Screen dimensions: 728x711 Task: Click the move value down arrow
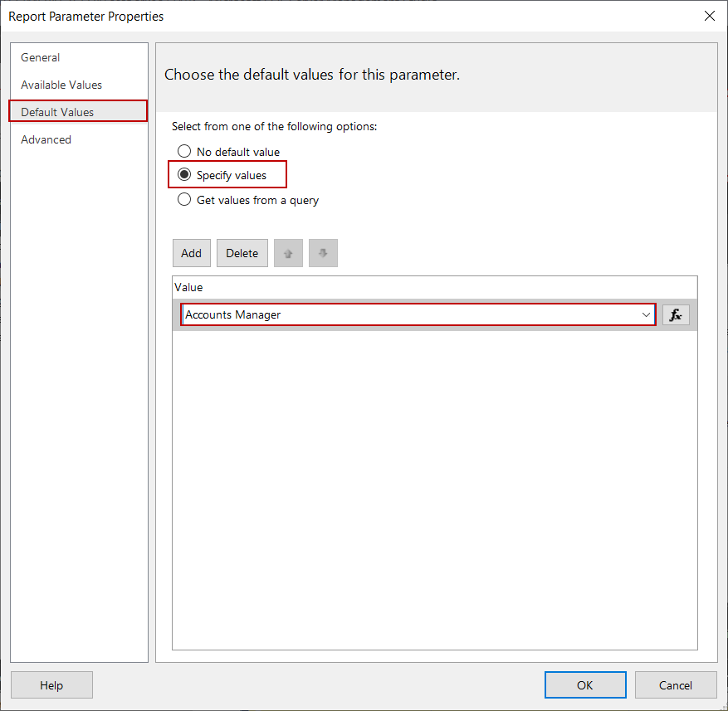(323, 252)
